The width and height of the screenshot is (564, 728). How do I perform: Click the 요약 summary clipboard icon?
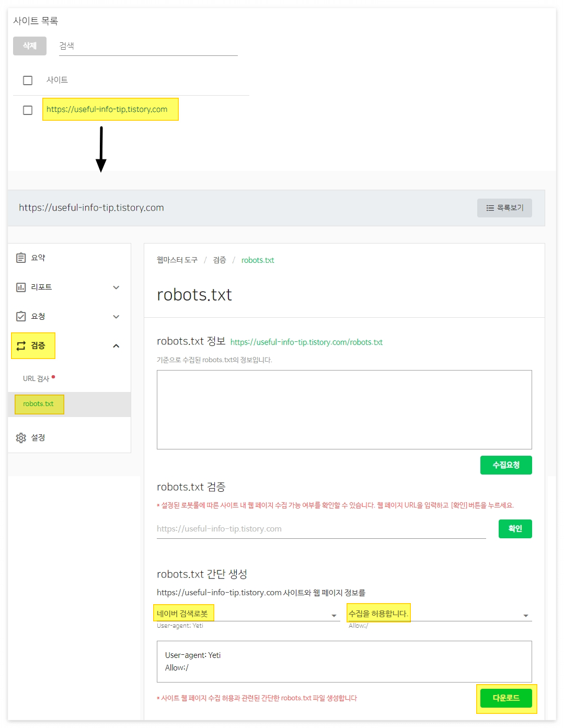[x=21, y=258]
